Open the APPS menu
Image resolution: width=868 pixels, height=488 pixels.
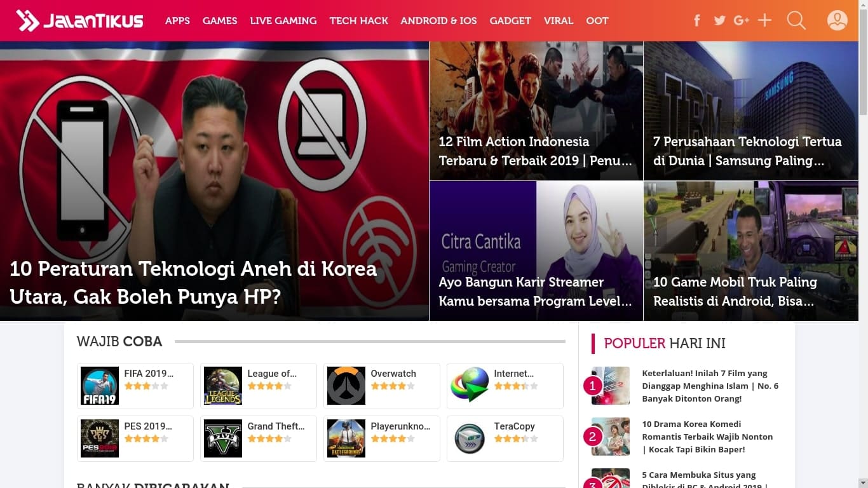coord(177,21)
